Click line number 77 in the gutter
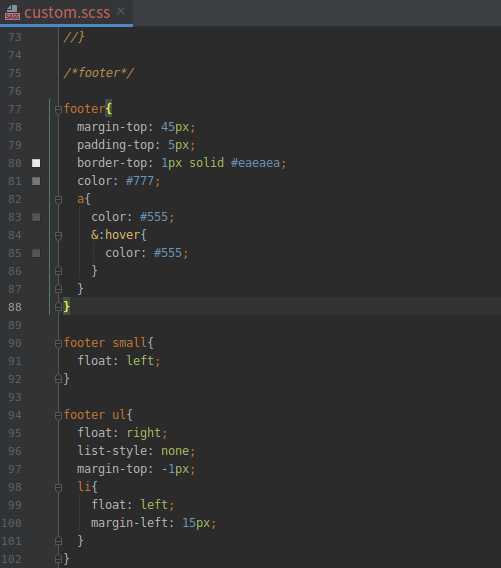This screenshot has height=568, width=501. coord(15,109)
